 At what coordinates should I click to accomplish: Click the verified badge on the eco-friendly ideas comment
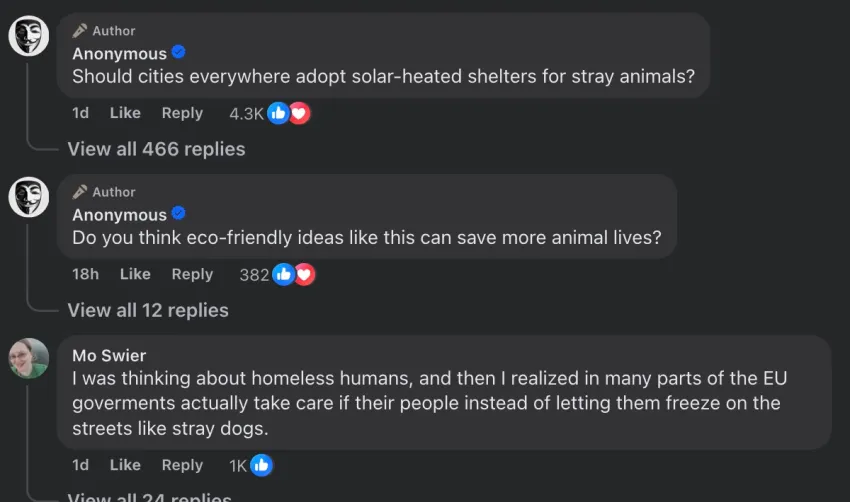tap(179, 214)
